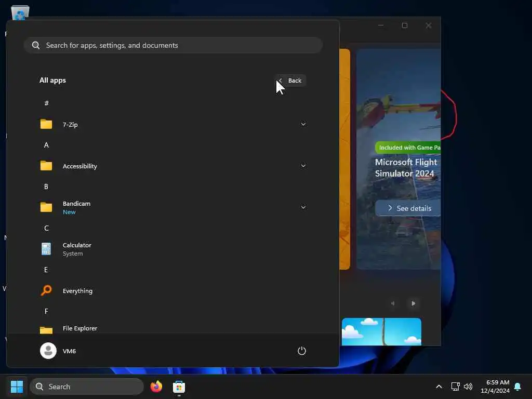Expand the Bandicam folder chevron
Viewport: 532px width, 399px height.
pyautogui.click(x=303, y=207)
